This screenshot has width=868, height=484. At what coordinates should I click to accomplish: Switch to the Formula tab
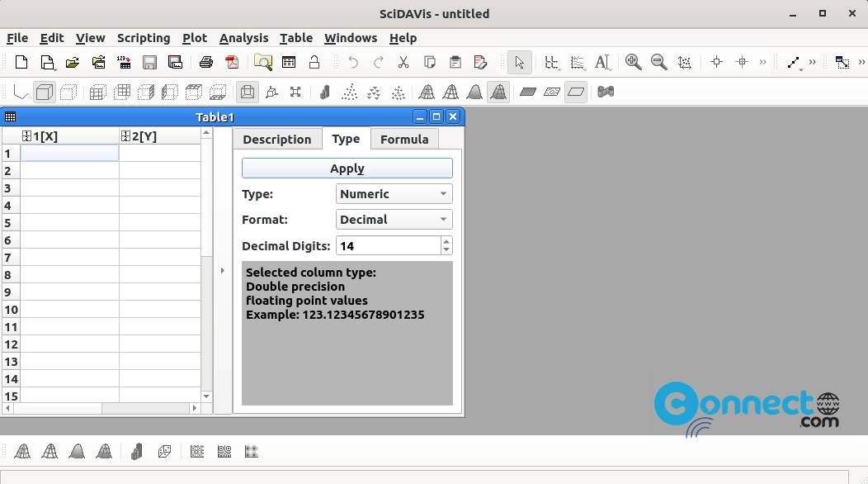404,140
